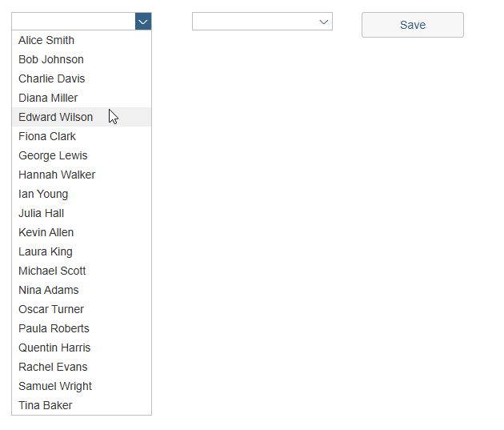Click the Save button
Viewport: 504px width, 430px height.
412,25
